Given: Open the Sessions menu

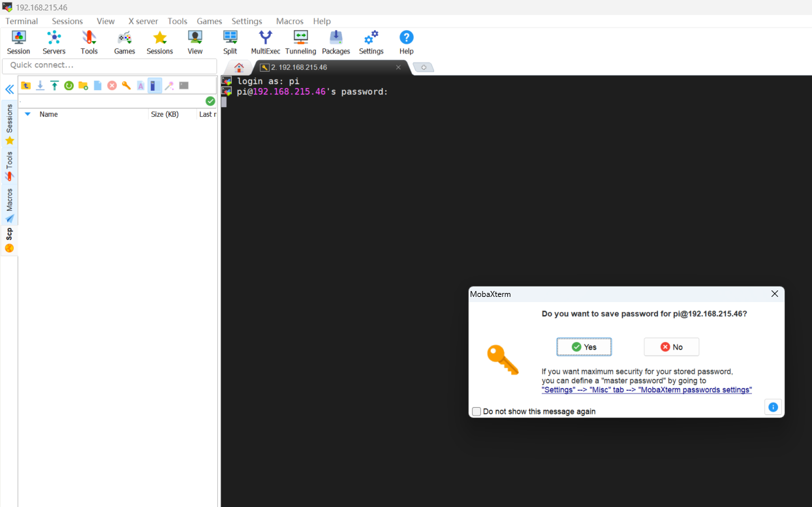Looking at the screenshot, I should click(67, 21).
